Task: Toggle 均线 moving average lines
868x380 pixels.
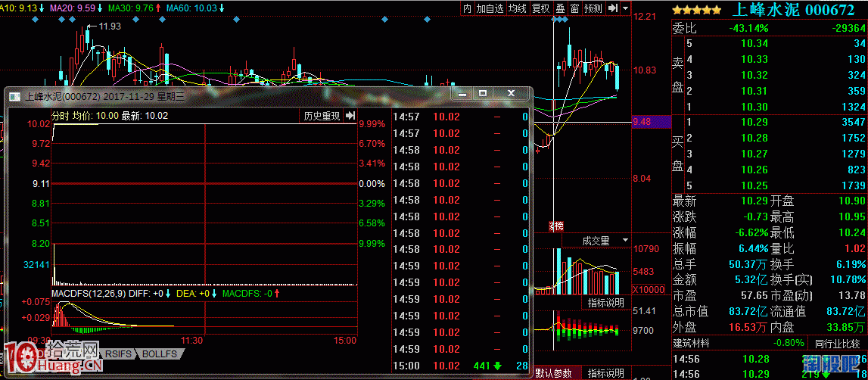Action: click(518, 8)
